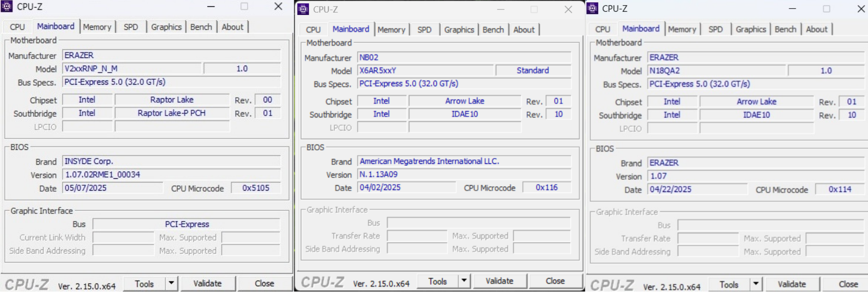Click CPU microcode value 0x116
The height and width of the screenshot is (292, 868).
[547, 187]
